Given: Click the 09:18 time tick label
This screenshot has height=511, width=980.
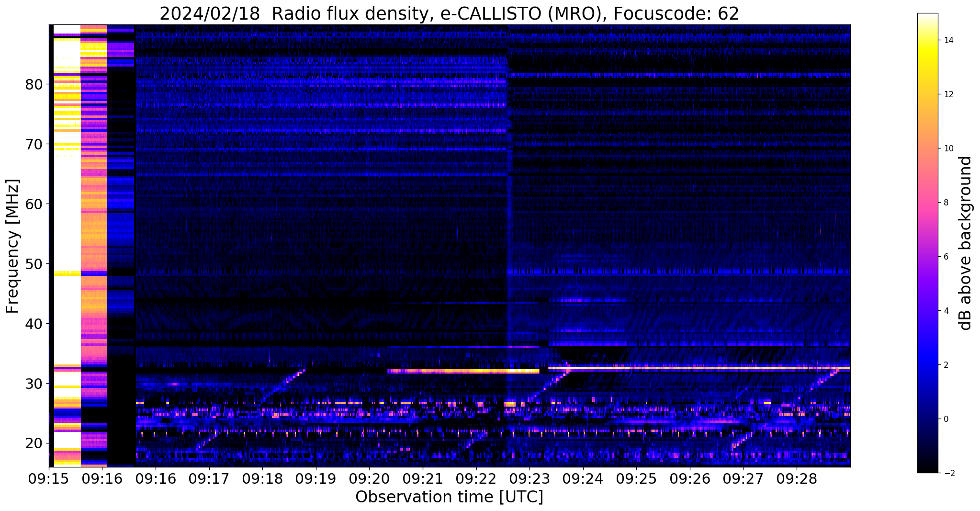Looking at the screenshot, I should 262,478.
